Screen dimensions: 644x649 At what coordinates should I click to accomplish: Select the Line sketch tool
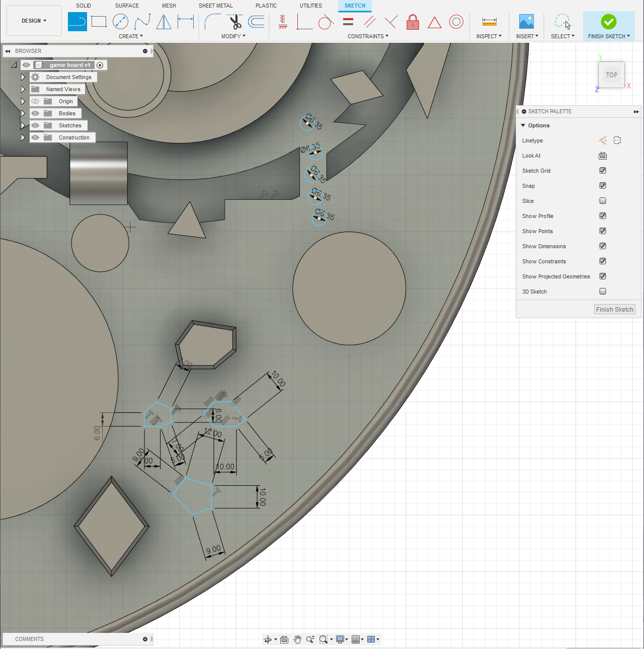click(77, 22)
